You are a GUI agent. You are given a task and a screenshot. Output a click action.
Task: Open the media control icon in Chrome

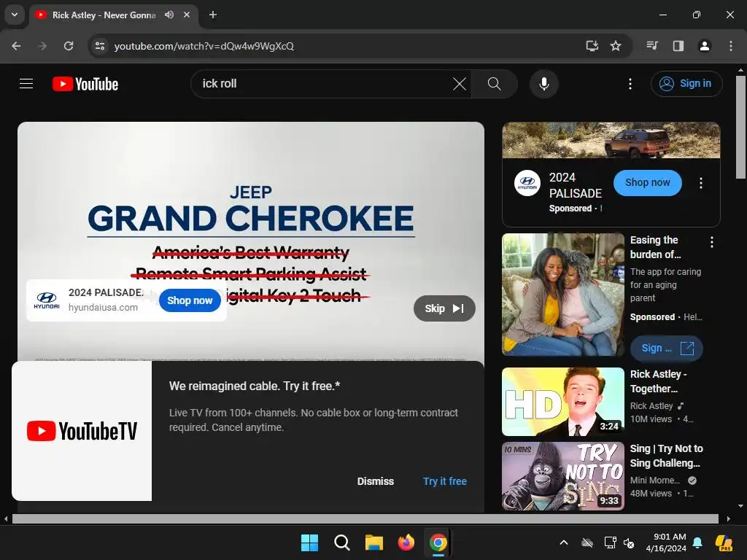pos(652,46)
